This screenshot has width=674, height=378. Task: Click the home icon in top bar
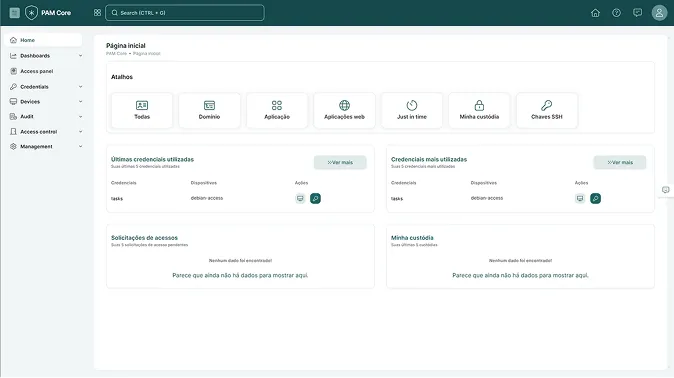tap(595, 13)
